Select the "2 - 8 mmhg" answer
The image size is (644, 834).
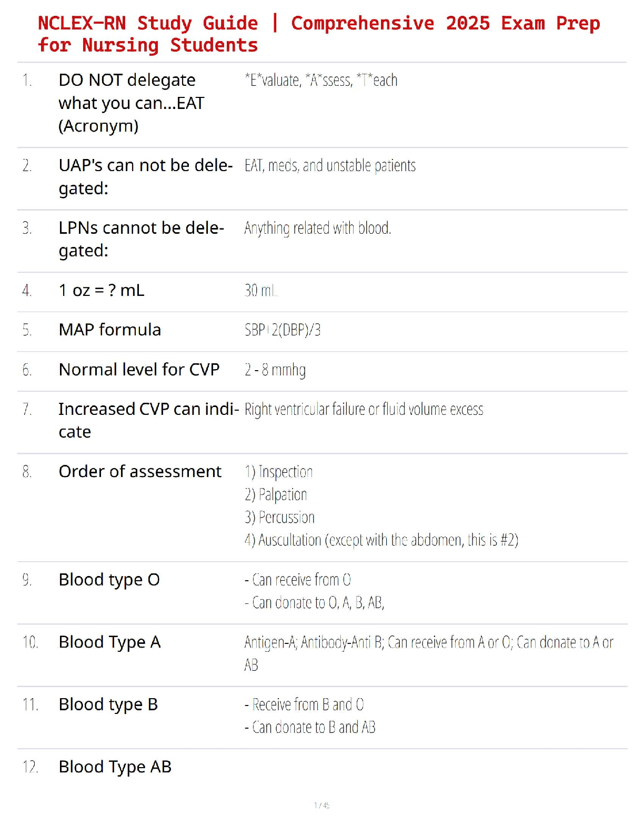coord(275,370)
